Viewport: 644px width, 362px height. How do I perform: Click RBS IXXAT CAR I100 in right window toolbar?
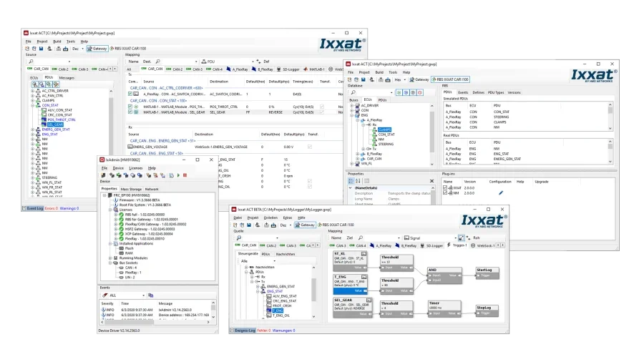click(x=450, y=79)
